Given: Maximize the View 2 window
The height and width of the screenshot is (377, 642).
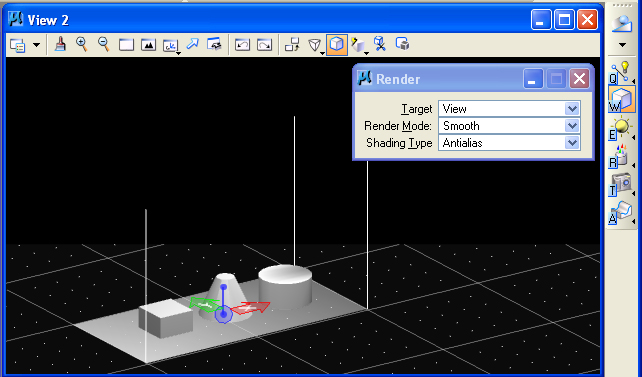Looking at the screenshot, I should [x=564, y=20].
